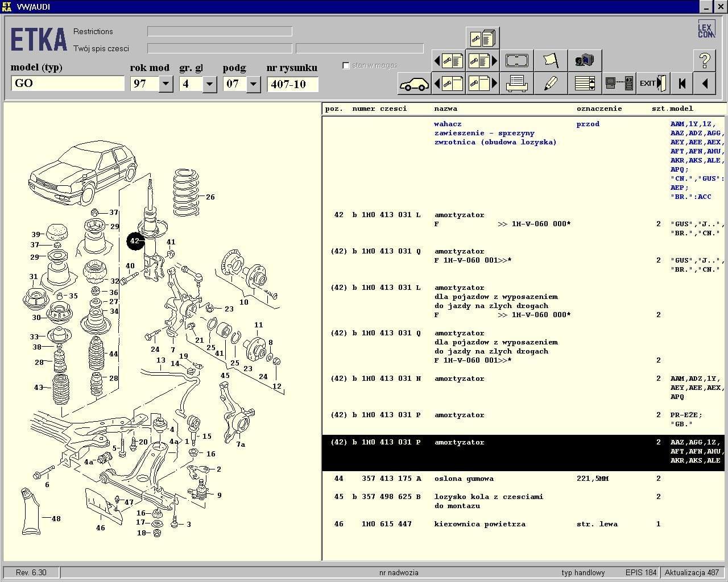Click part number 357 413 175 A
Viewport: 728px width, 582px height.
pyautogui.click(x=391, y=479)
